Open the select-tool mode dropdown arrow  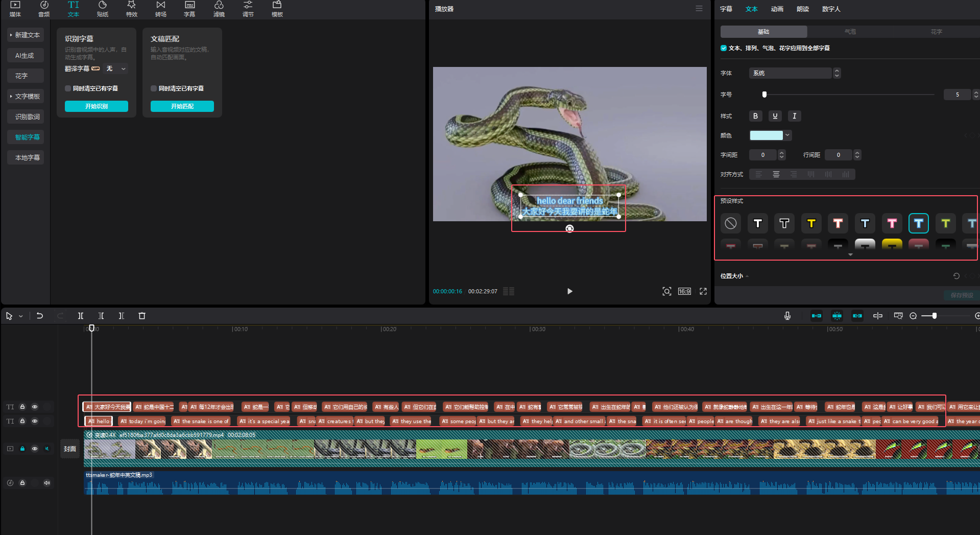[x=21, y=316]
